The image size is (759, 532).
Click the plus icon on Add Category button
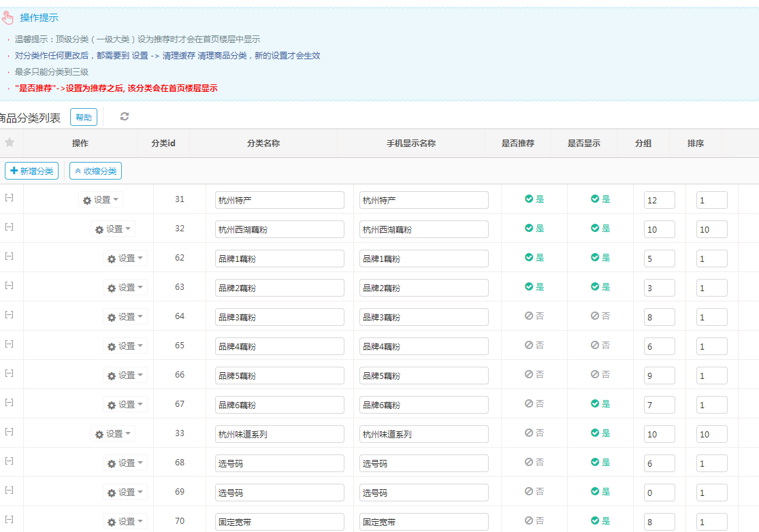[x=14, y=171]
